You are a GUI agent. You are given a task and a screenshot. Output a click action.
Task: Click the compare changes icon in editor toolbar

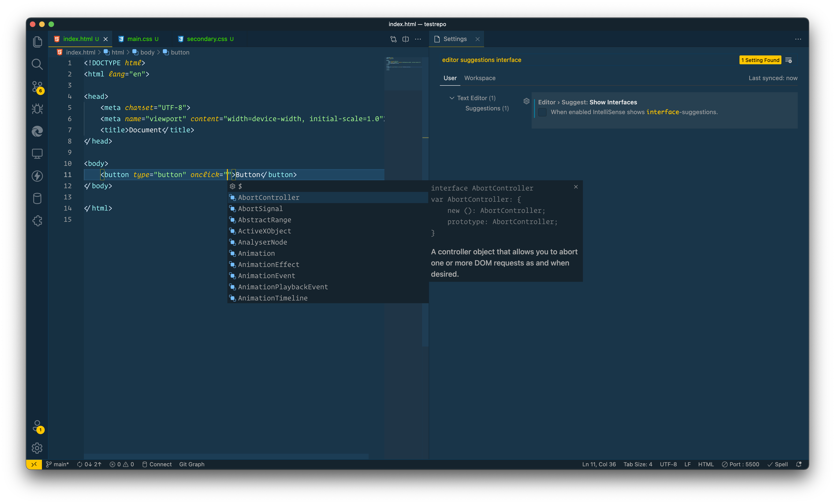click(x=393, y=39)
